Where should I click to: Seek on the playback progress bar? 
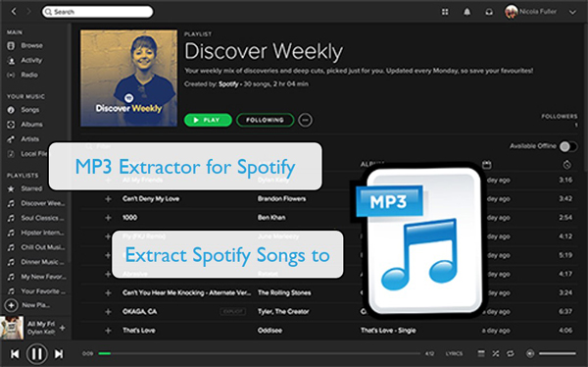click(259, 353)
